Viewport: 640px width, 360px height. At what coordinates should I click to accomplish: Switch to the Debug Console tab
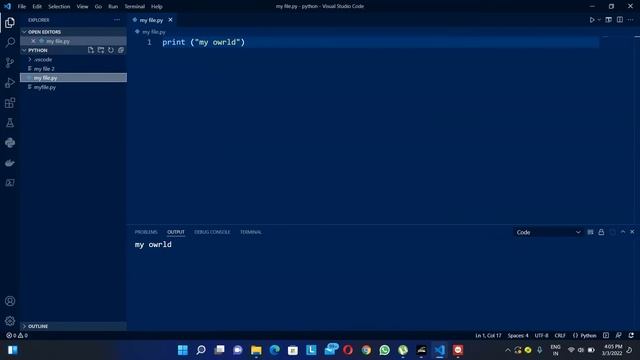point(212,232)
